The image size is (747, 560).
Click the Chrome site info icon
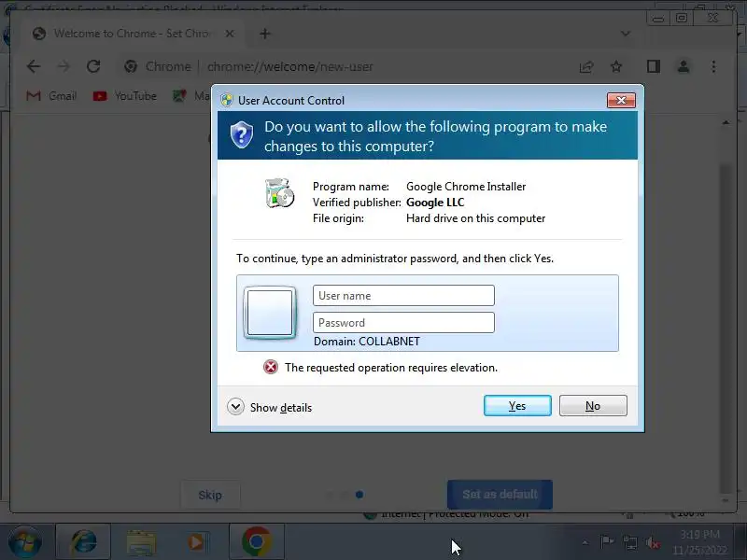click(x=131, y=66)
